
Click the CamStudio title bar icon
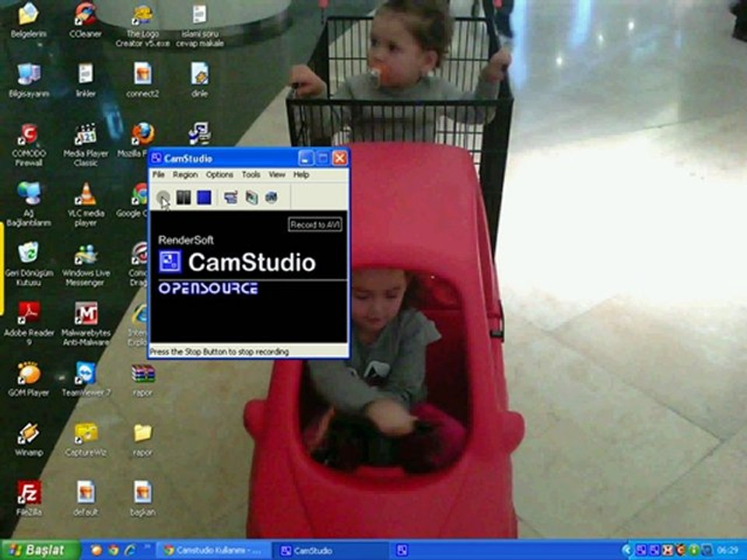(x=156, y=158)
